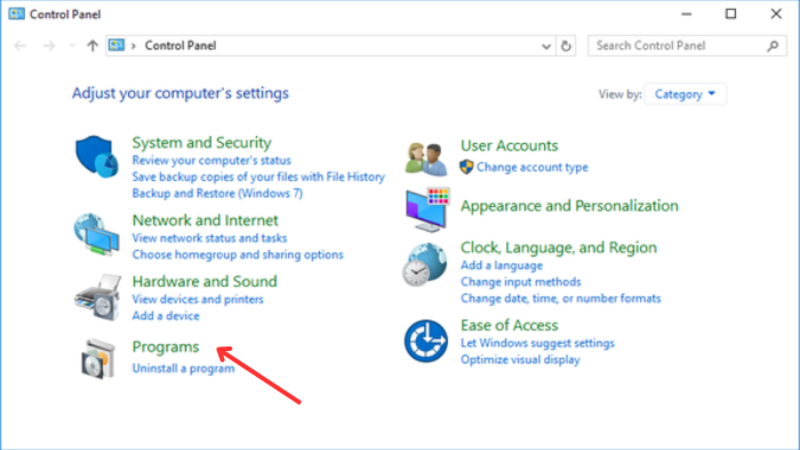The width and height of the screenshot is (800, 450).
Task: Click Change date, time, or number formats
Action: pyautogui.click(x=561, y=298)
